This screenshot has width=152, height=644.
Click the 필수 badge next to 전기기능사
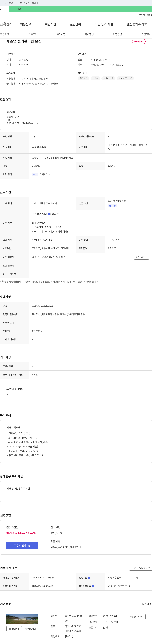coord(35,175)
